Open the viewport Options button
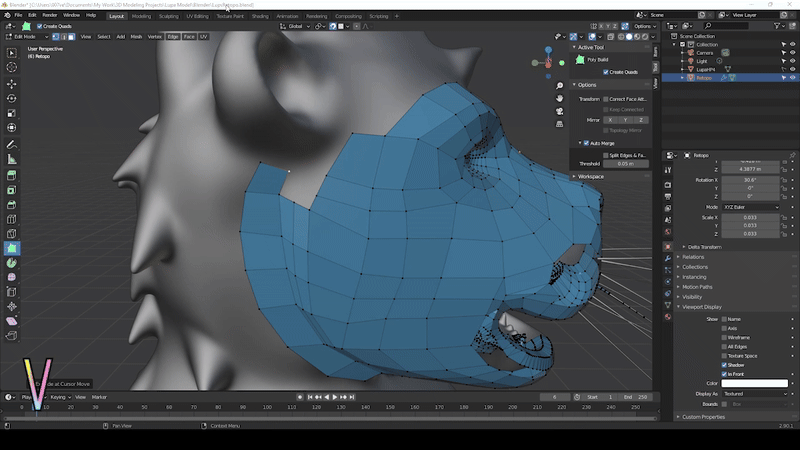 click(x=645, y=26)
